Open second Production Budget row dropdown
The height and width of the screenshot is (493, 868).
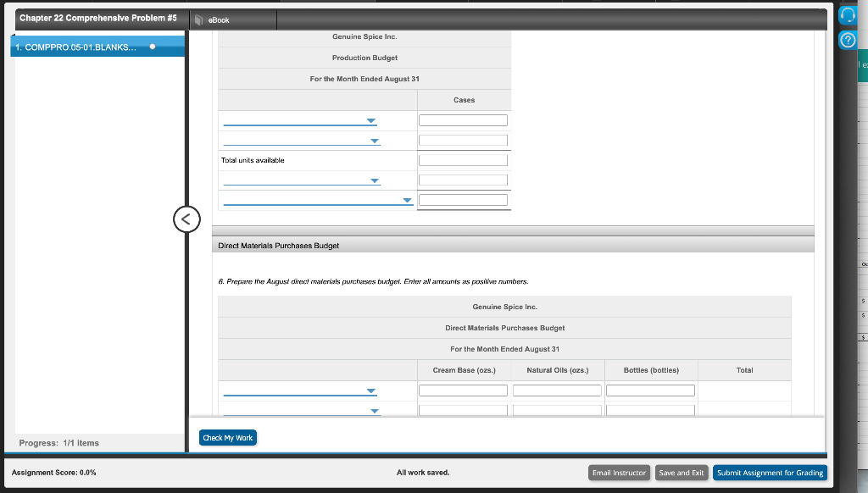[x=302, y=141]
